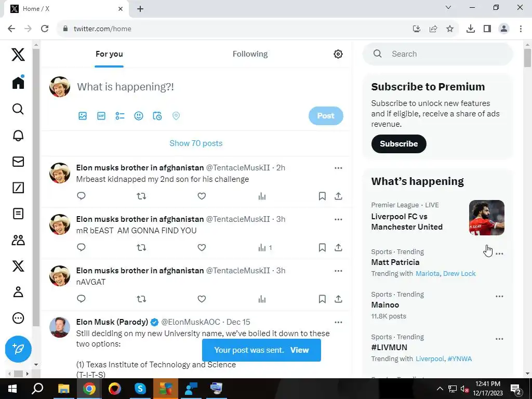Image resolution: width=532 pixels, height=399 pixels.
Task: Reply to the Mrbeast kidnapped post
Action: pos(81,196)
